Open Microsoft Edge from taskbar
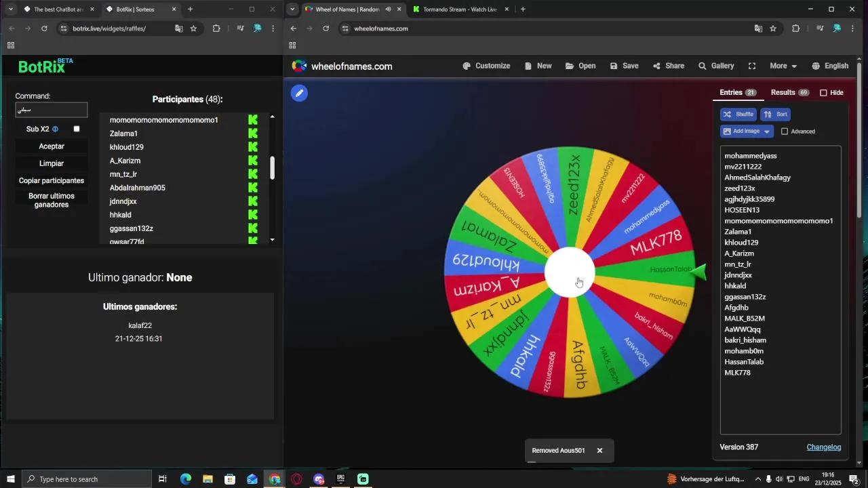 click(x=185, y=479)
